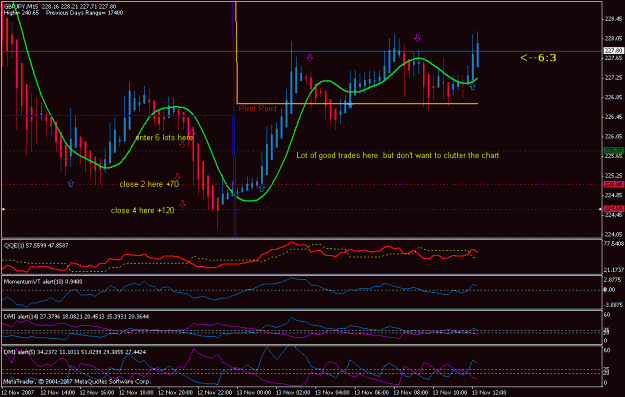Click the 21.1737 QQE scale value

(614, 270)
